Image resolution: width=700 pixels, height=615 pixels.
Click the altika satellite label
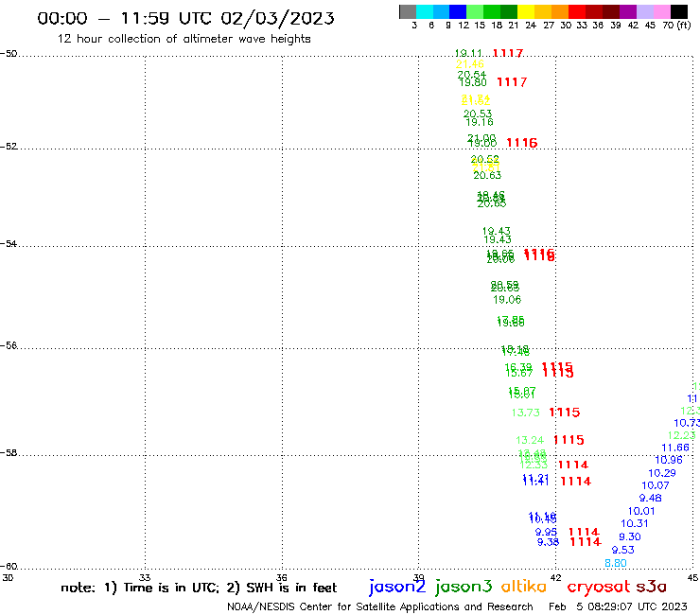coord(524,587)
